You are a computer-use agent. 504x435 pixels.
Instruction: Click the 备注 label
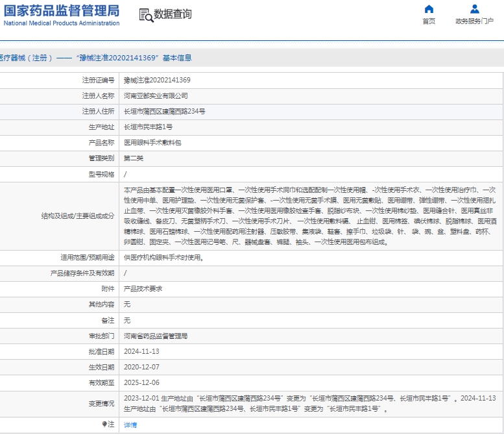[108, 321]
